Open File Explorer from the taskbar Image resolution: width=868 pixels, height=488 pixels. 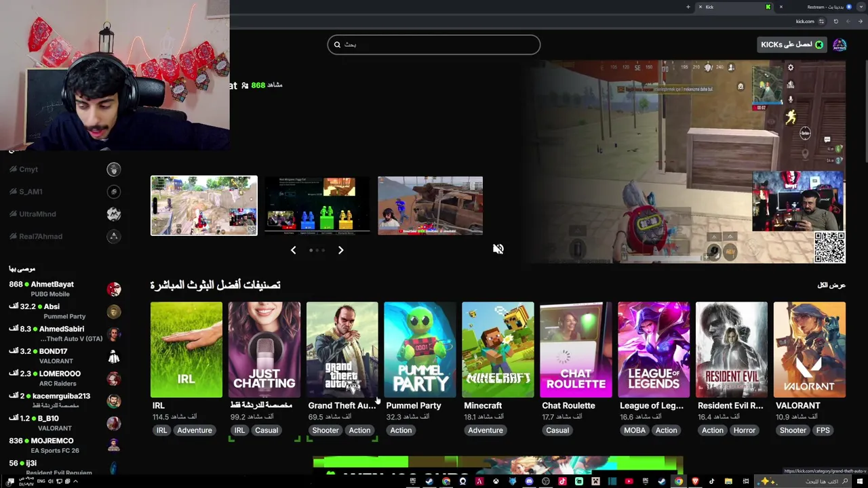[x=728, y=481]
